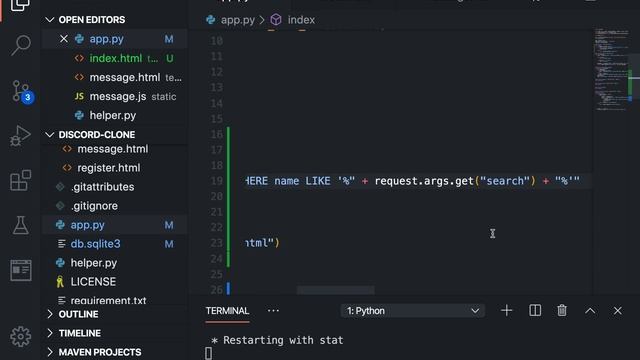640x360 pixels.
Task: Click app.py breadcrumb in editor
Action: point(237,20)
